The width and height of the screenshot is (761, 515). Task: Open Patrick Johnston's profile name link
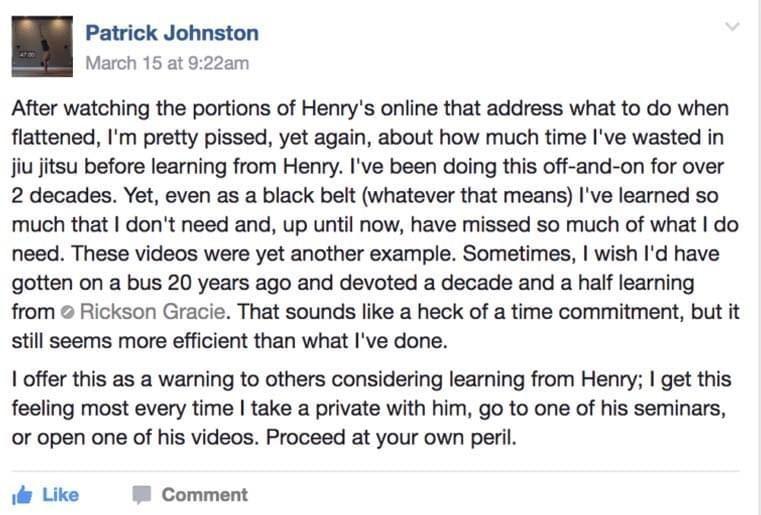(x=172, y=33)
